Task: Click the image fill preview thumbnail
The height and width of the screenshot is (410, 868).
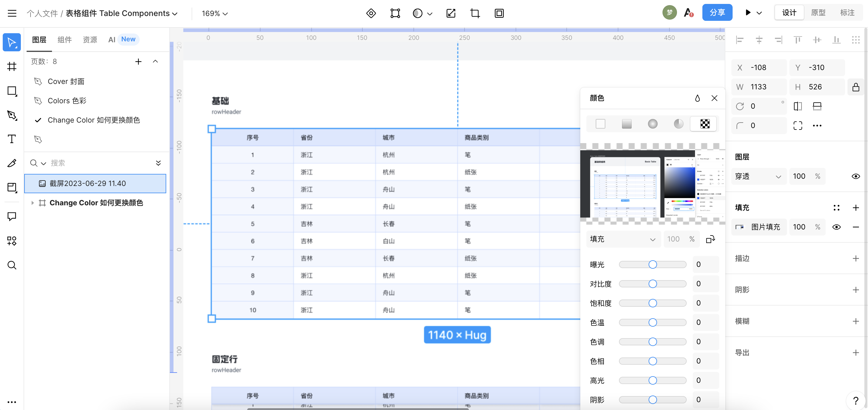Action: click(x=653, y=184)
